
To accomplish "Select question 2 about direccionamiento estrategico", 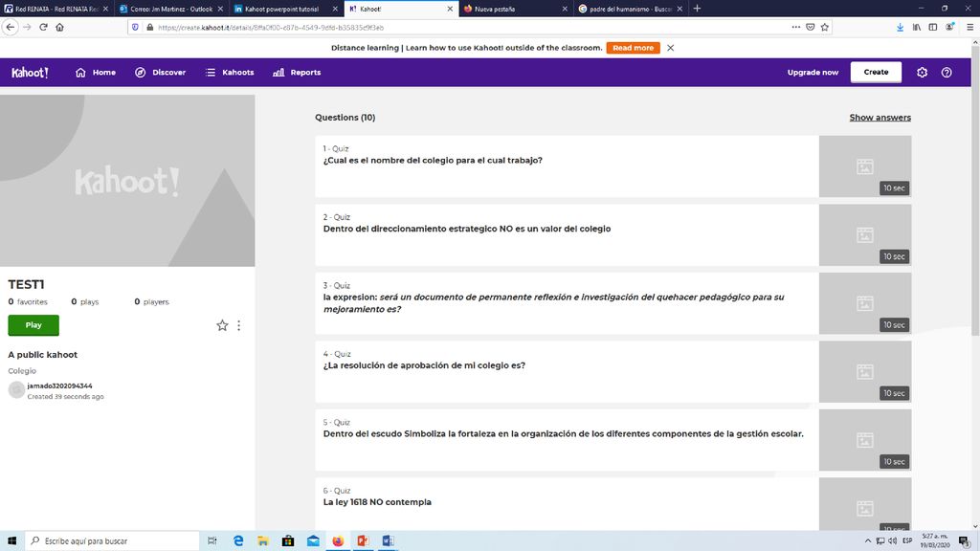I will pos(567,235).
